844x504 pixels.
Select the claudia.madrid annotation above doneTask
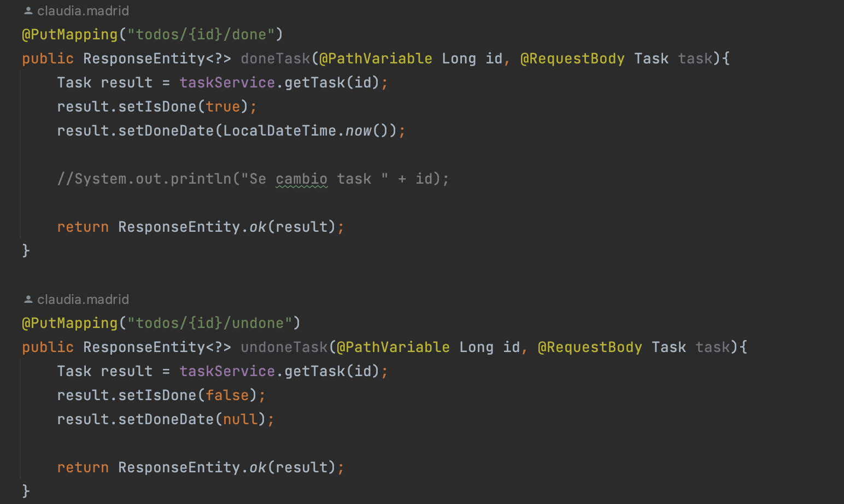[x=83, y=10]
